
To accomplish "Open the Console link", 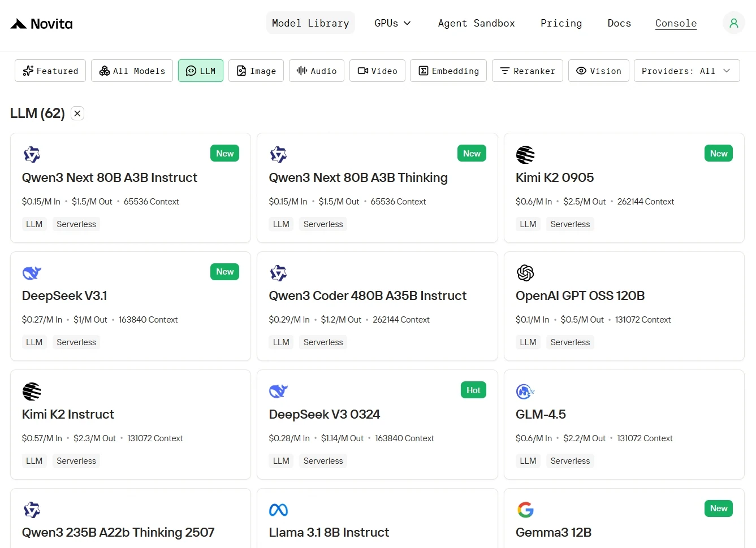I will point(676,23).
